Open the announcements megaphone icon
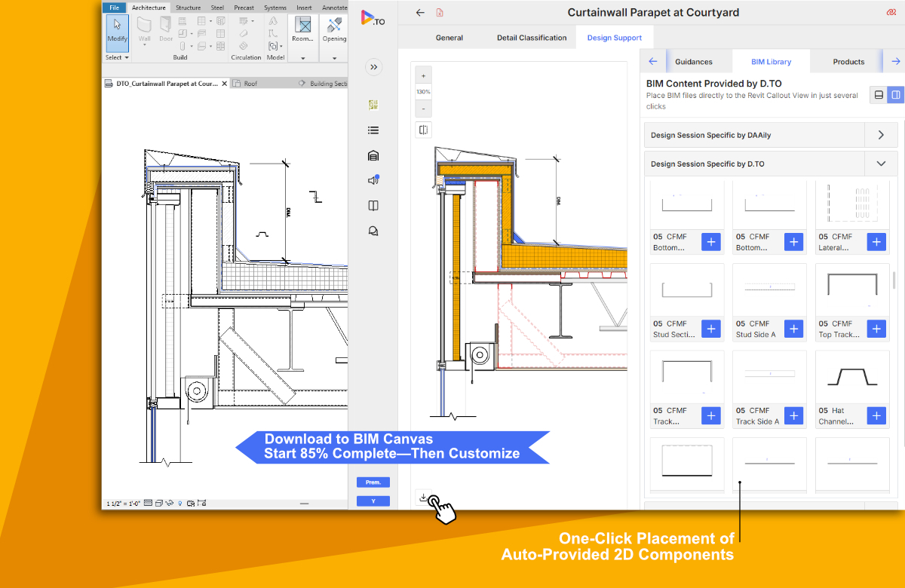Viewport: 905px width, 588px height. (x=373, y=180)
